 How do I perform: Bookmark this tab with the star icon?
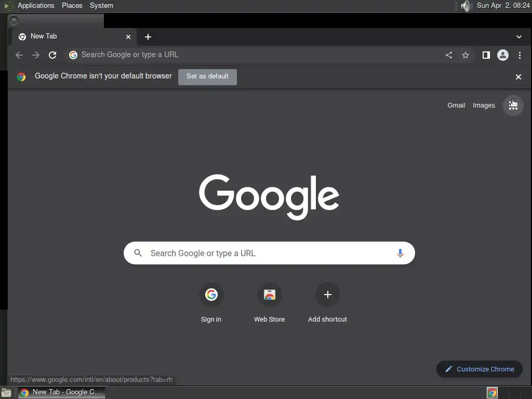[465, 55]
